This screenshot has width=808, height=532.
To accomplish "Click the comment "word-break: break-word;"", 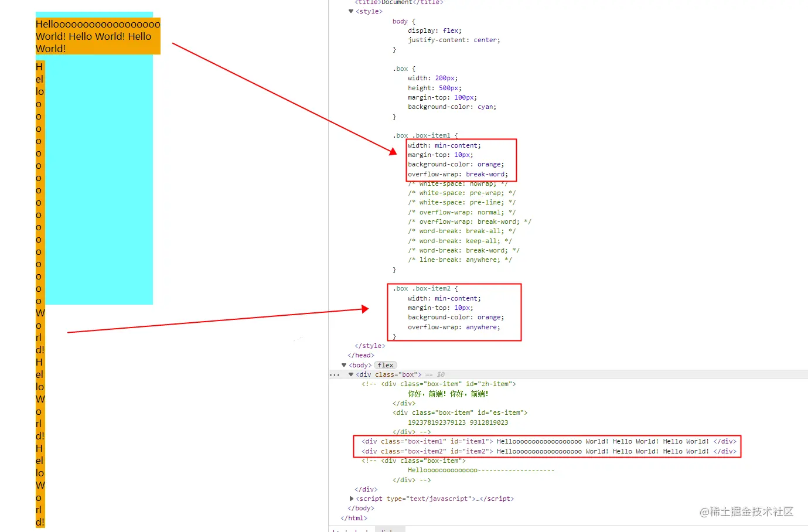I will tap(463, 250).
